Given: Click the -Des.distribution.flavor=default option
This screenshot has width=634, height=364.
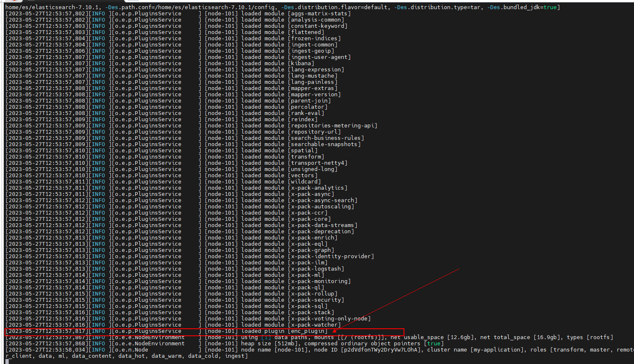Looking at the screenshot, I should 334,7.
